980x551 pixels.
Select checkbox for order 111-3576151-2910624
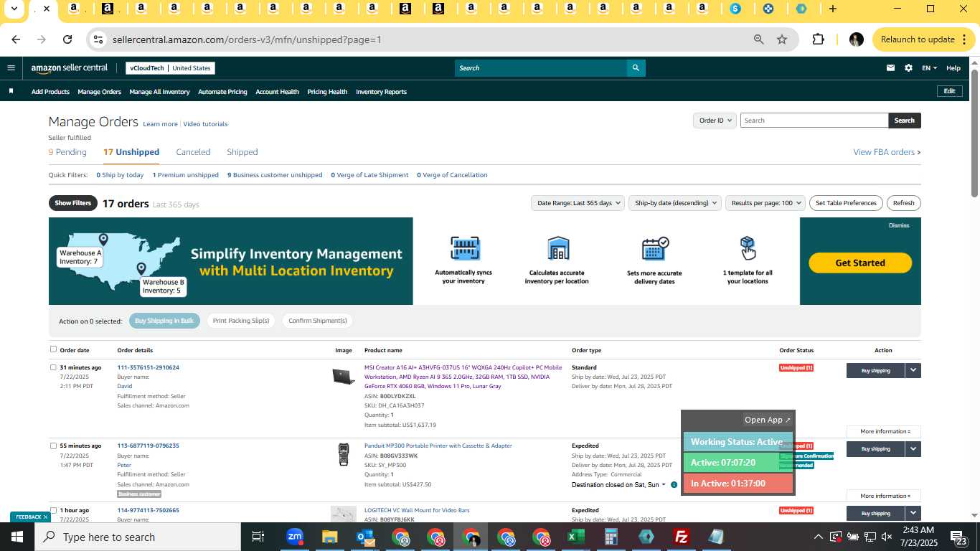53,367
